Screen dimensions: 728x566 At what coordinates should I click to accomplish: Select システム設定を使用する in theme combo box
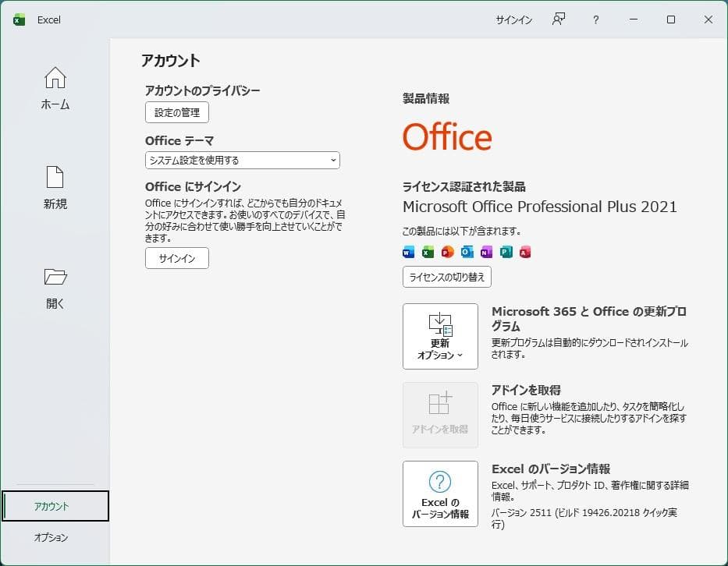coord(242,160)
